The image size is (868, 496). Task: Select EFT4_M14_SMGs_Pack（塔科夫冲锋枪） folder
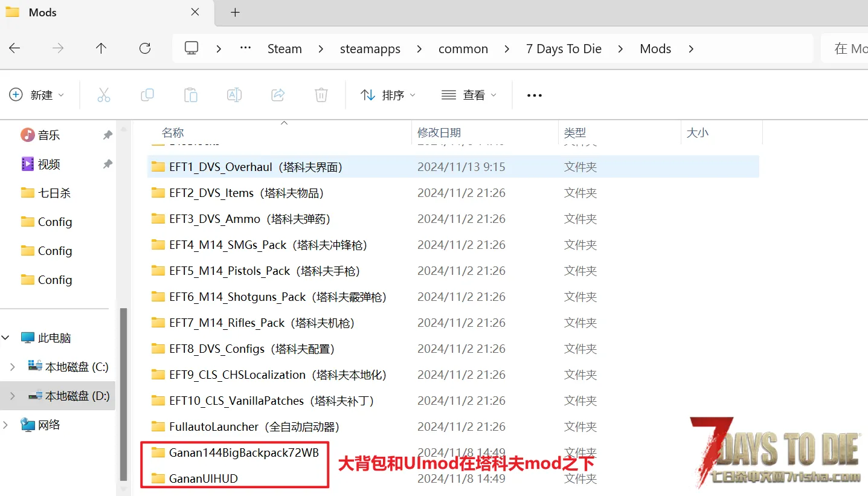(x=453, y=245)
